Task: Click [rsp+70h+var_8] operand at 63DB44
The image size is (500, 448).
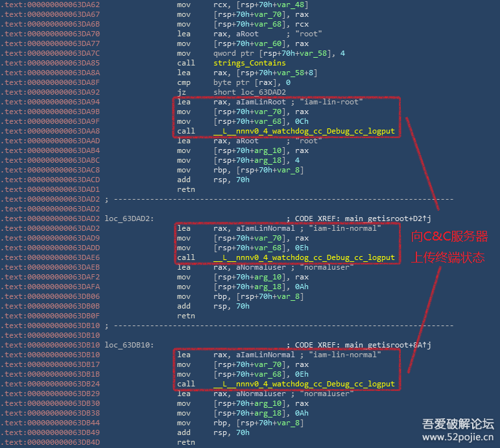Action: click(x=270, y=423)
